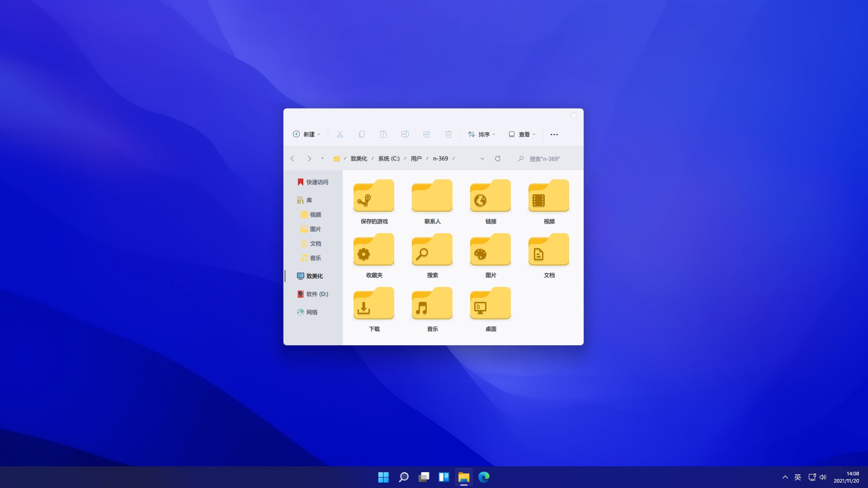
Task: Click the 英 input method indicator
Action: [798, 477]
